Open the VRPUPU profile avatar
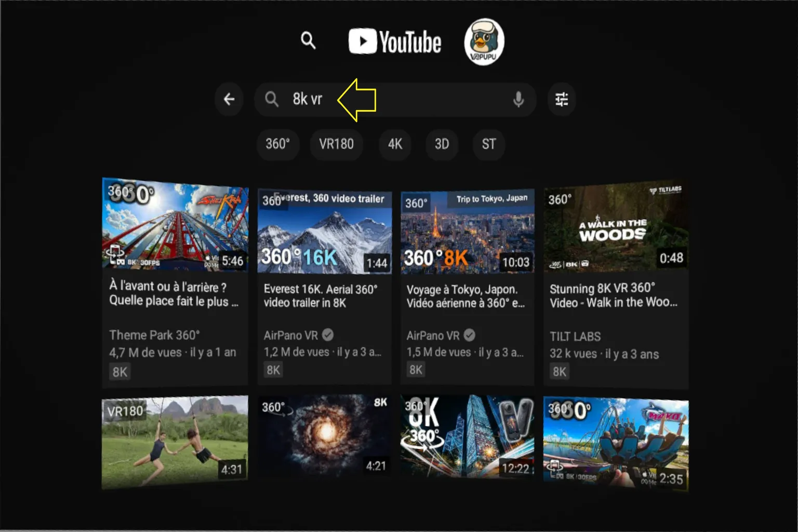Image resolution: width=798 pixels, height=532 pixels. 484,42
